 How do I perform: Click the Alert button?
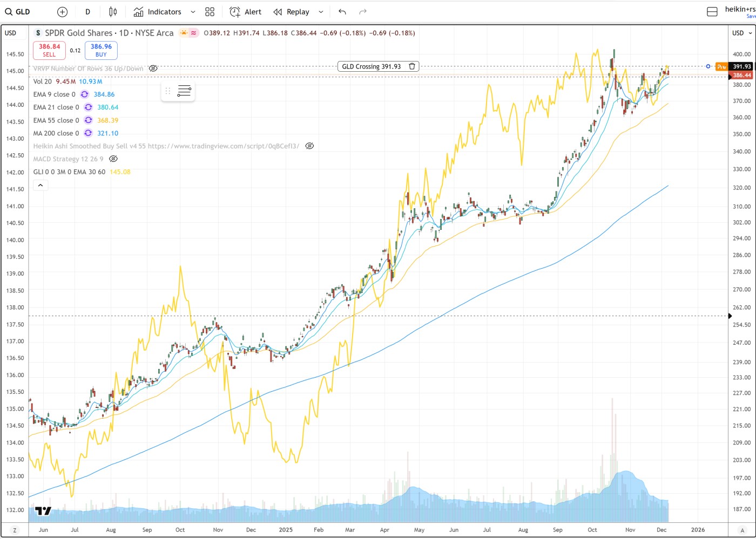[246, 12]
